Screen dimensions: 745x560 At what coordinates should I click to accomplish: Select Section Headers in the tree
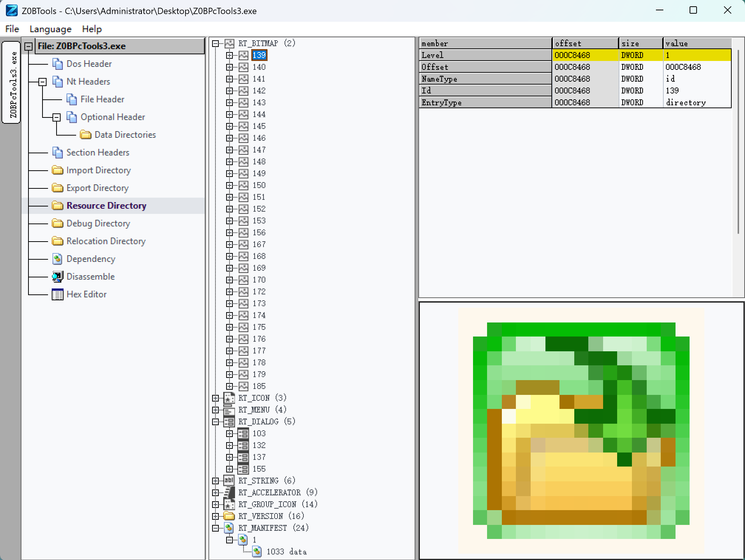pos(98,153)
